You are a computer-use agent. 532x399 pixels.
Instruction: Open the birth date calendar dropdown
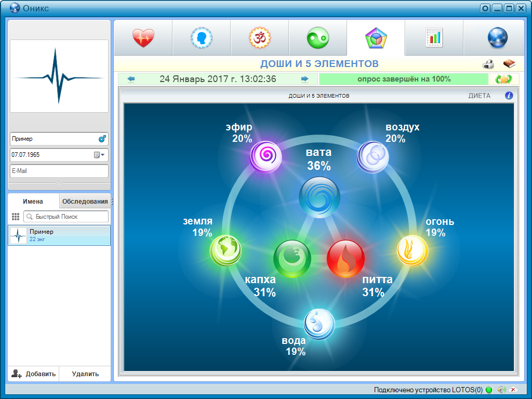[x=99, y=155]
